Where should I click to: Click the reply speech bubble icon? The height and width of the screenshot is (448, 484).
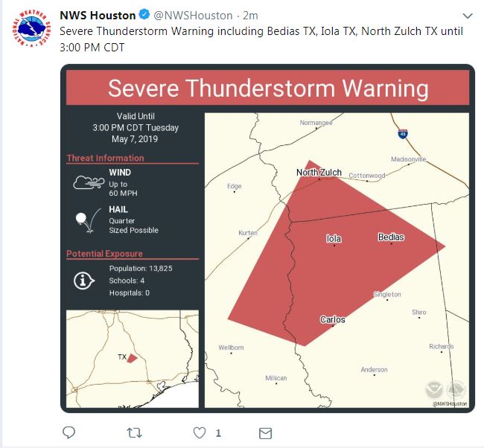click(x=69, y=432)
